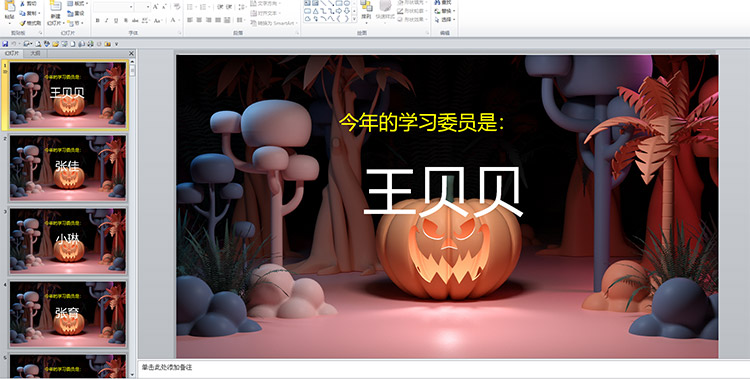Decrease font size with the small A icon
This screenshot has height=379, width=750.
165,7
